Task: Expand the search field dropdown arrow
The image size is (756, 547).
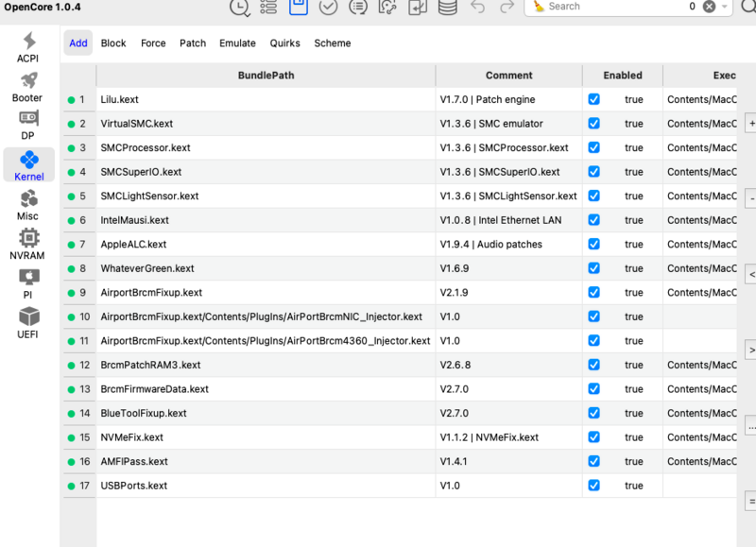Action: click(x=726, y=7)
